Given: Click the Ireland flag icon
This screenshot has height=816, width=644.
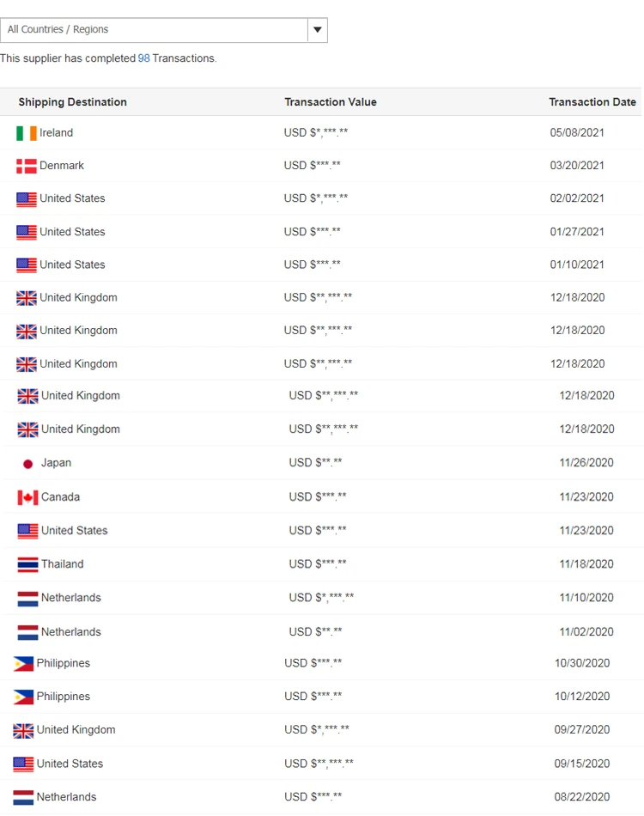Looking at the screenshot, I should coord(27,133).
